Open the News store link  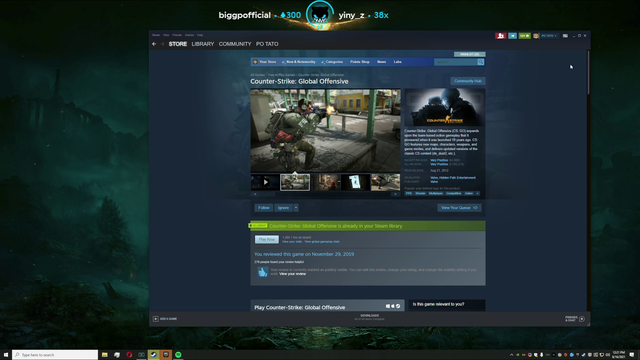pos(381,62)
